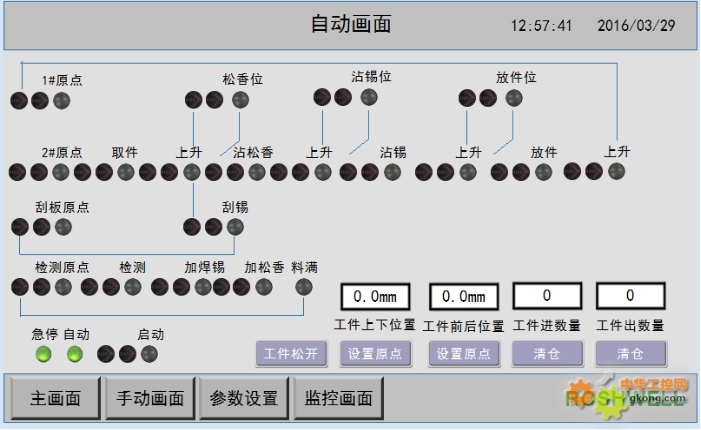
Task: Click the light gray lamp under 放件位
Action: (514, 98)
